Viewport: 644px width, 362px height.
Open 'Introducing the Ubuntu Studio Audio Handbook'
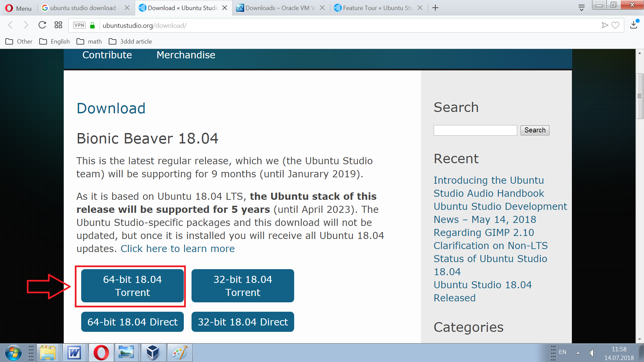pyautogui.click(x=489, y=187)
